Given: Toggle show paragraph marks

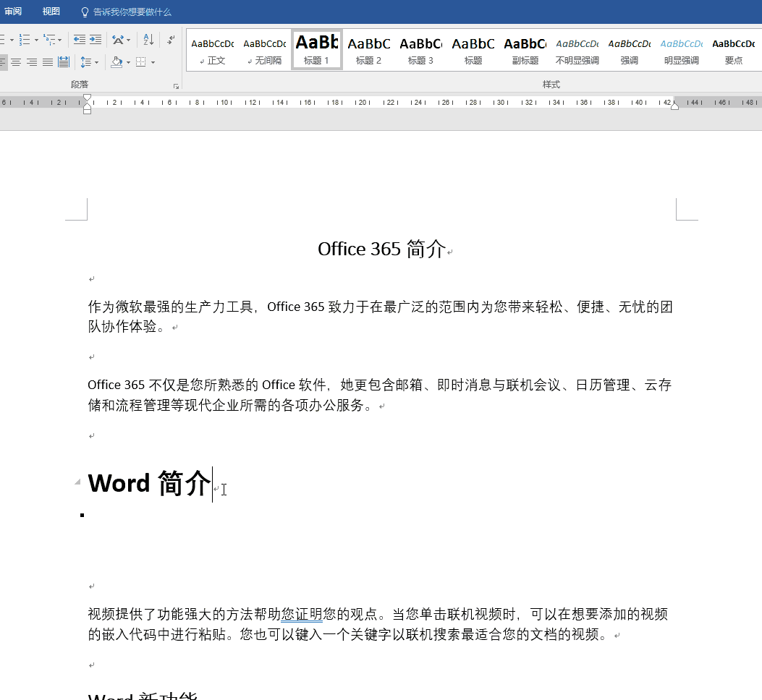Looking at the screenshot, I should pos(171,40).
